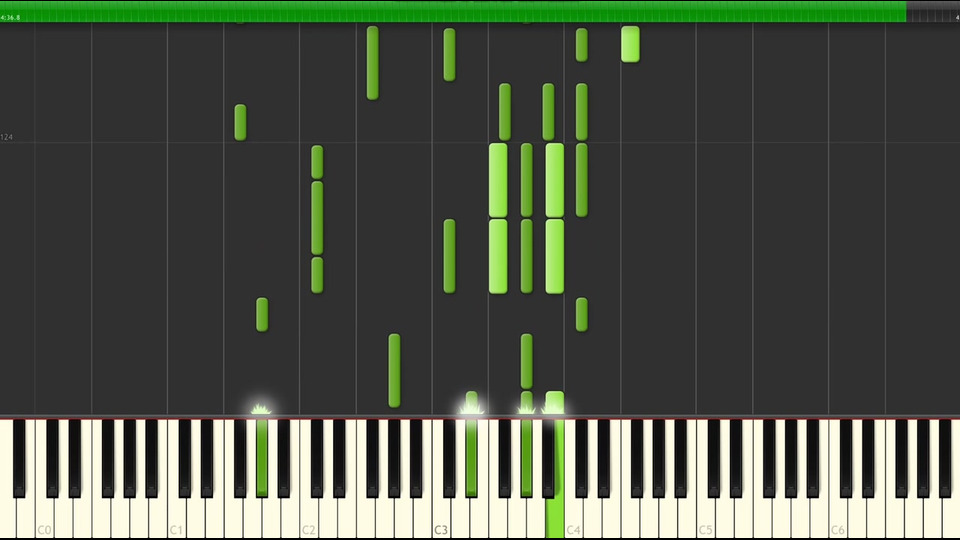Viewport: 960px width, 540px height.
Task: Click the glowing note hitting the D#3 key
Action: click(x=471, y=403)
